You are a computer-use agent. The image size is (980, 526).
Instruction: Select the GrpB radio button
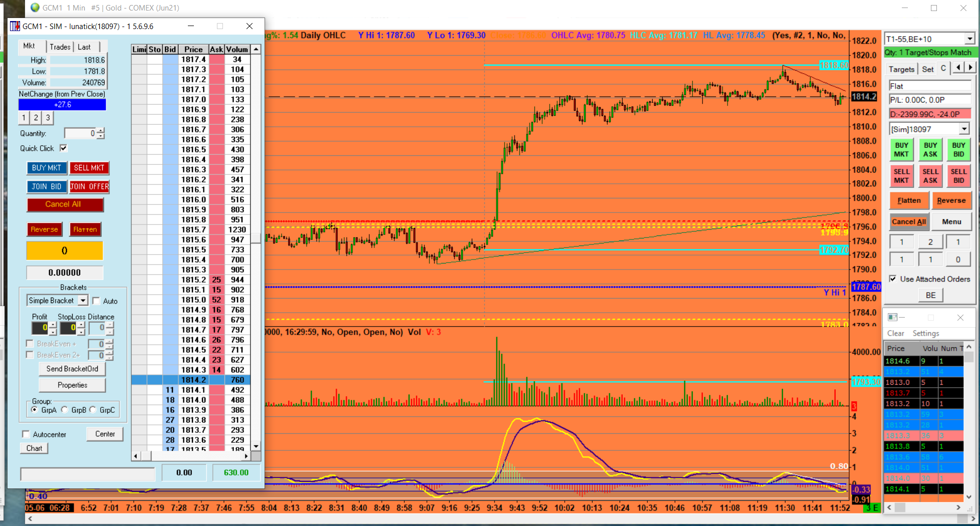[64, 410]
